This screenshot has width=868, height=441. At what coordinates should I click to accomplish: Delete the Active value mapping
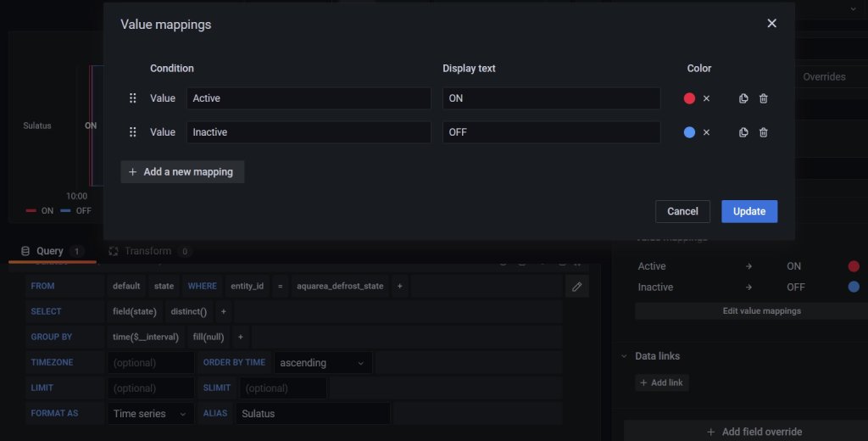(x=764, y=98)
